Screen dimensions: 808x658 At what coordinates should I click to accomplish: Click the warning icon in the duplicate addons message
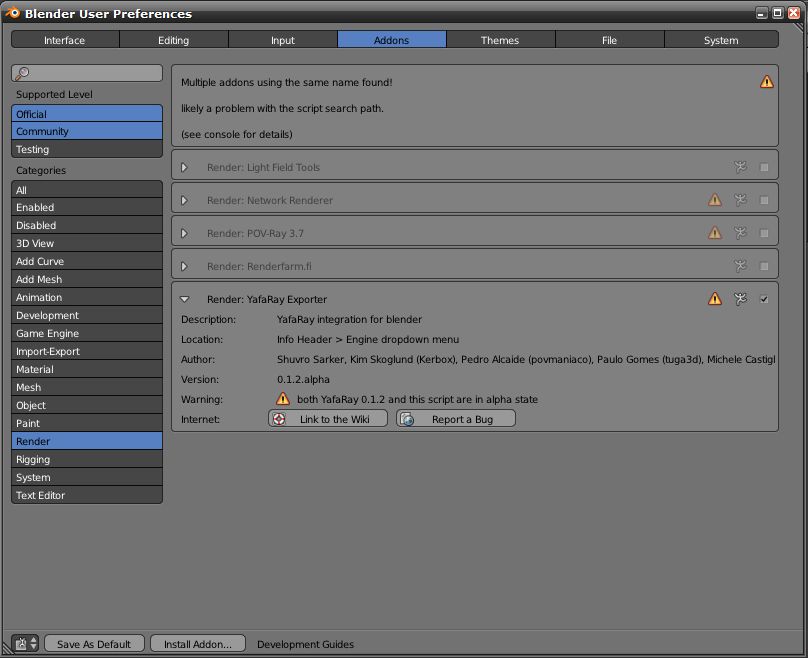[766, 82]
